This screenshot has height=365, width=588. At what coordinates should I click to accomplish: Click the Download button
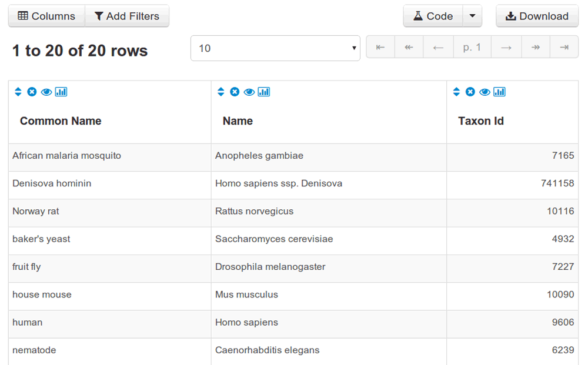point(537,16)
